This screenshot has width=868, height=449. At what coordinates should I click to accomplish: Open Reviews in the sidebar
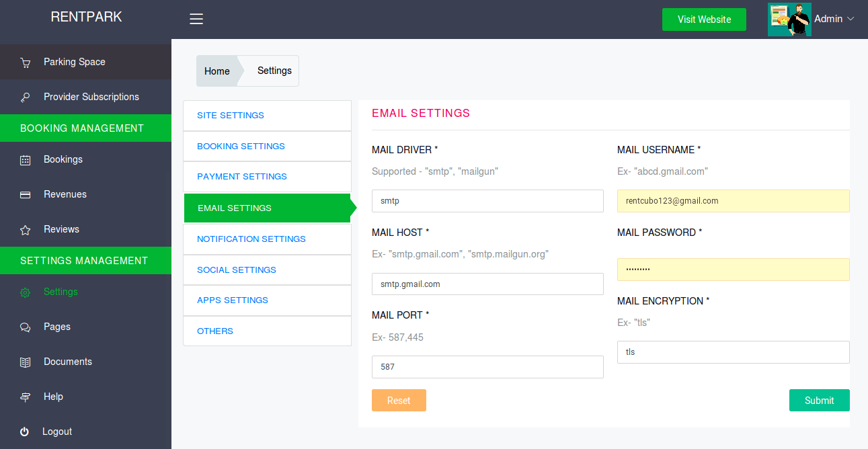coord(85,229)
